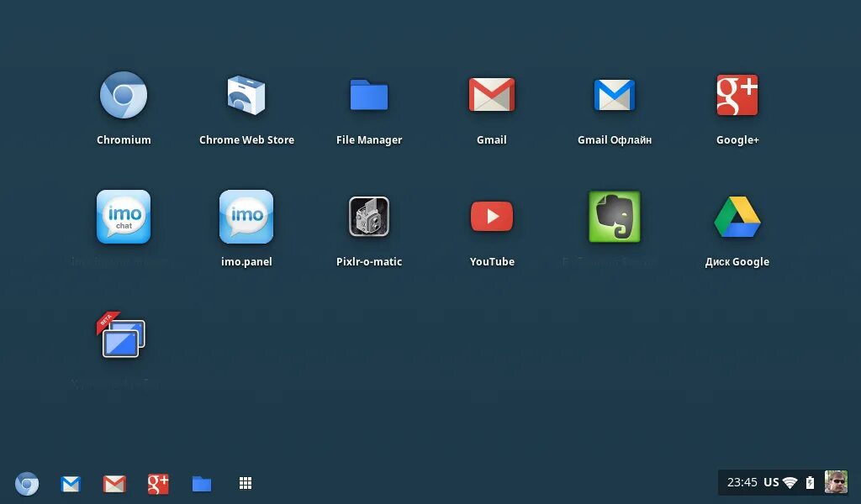The width and height of the screenshot is (861, 504).
Task: Open the red Gmail shortcut in the shelf
Action: tap(114, 484)
